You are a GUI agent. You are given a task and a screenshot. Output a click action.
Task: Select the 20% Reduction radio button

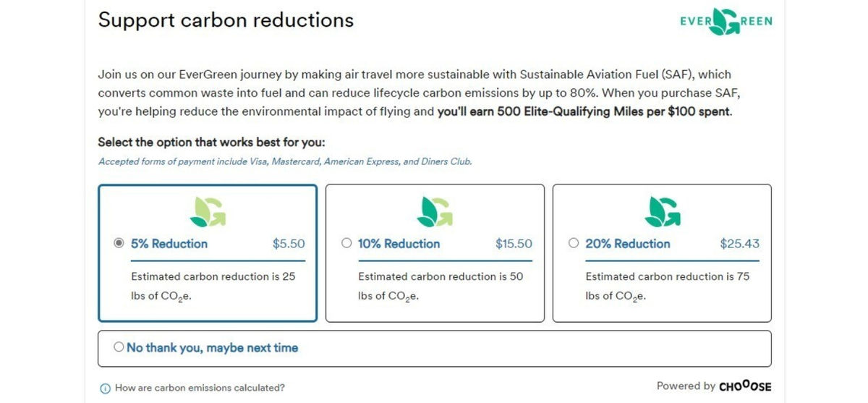pos(574,244)
